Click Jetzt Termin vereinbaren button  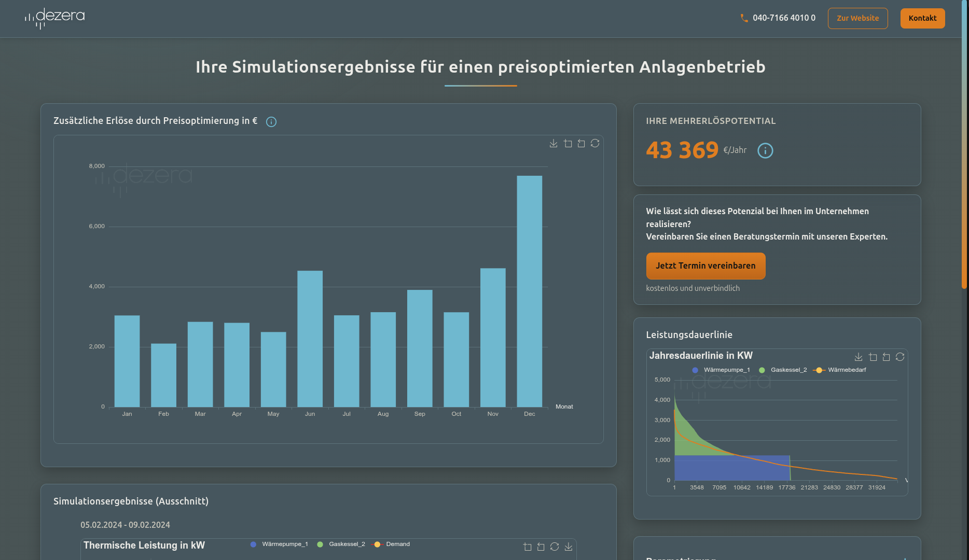coord(705,266)
